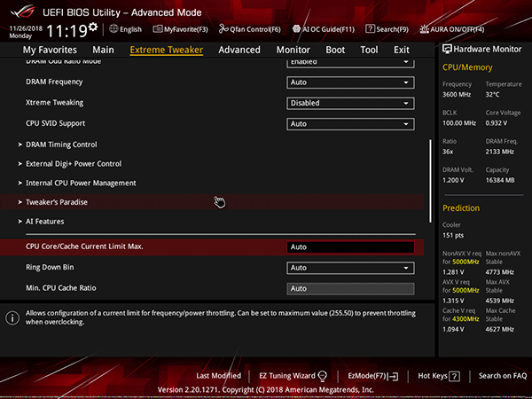Click the DRAM Frequency label
This screenshot has height=399, width=532.
54,82
